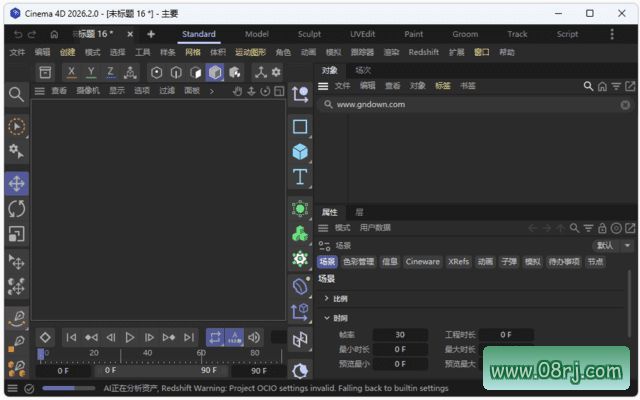Image resolution: width=640 pixels, height=400 pixels.
Task: Expand more viewport menus chevron
Action: click(x=211, y=91)
